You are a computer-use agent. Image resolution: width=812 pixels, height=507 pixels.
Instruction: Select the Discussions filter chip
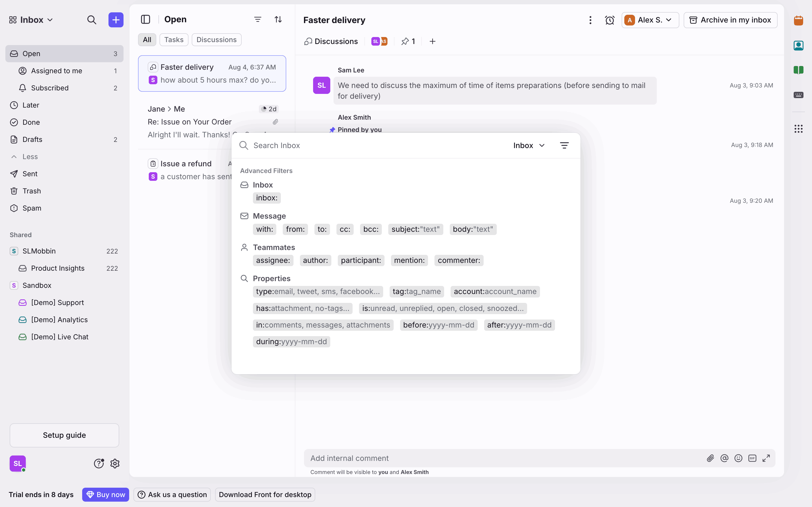[x=216, y=40]
